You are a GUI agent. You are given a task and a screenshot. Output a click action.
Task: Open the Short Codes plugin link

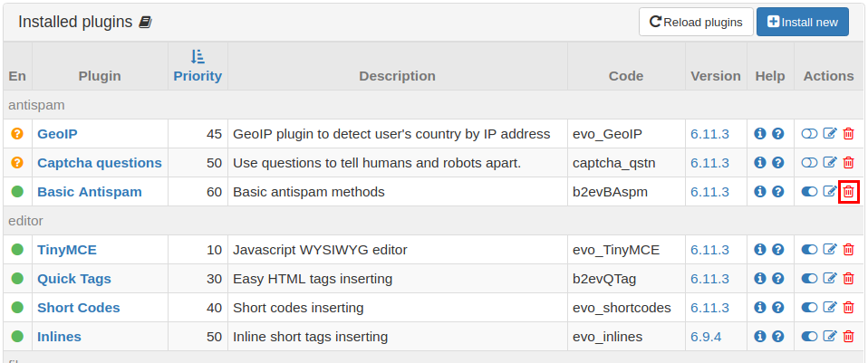coord(79,308)
